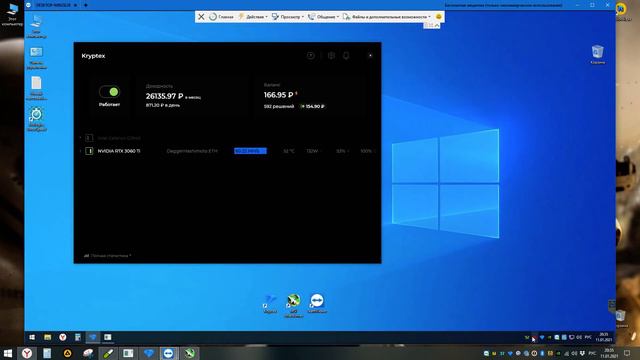Open the GPU fan speed dropdown showing 100%
Image resolution: width=640 pixels, height=360 pixels.
(368, 151)
